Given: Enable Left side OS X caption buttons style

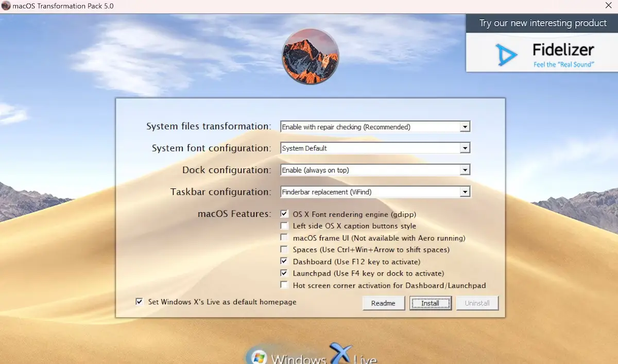Looking at the screenshot, I should coord(284,226).
